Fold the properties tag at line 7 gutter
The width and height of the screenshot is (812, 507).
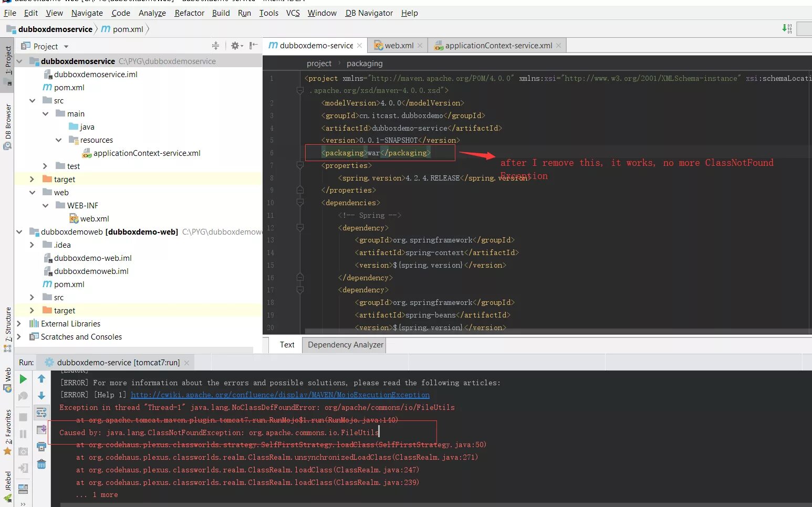[300, 165]
